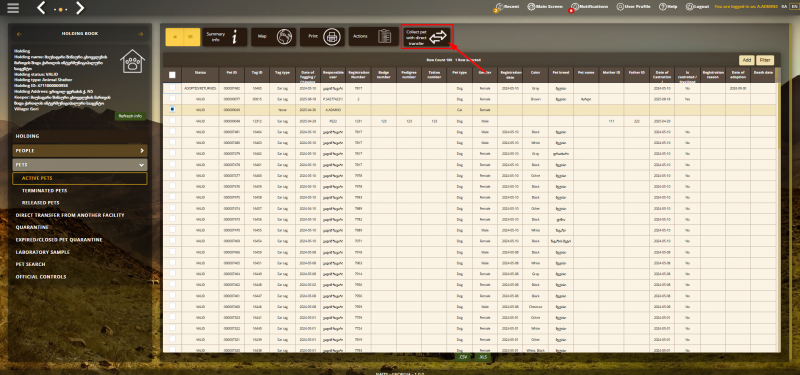Click the Print button
This screenshot has height=375, width=800.
pos(322,37)
